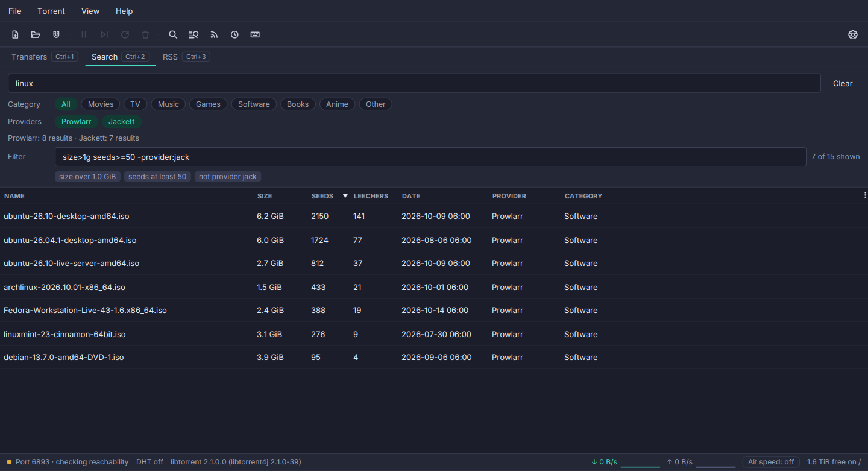
Task: Select the All category chip
Action: pyautogui.click(x=66, y=104)
